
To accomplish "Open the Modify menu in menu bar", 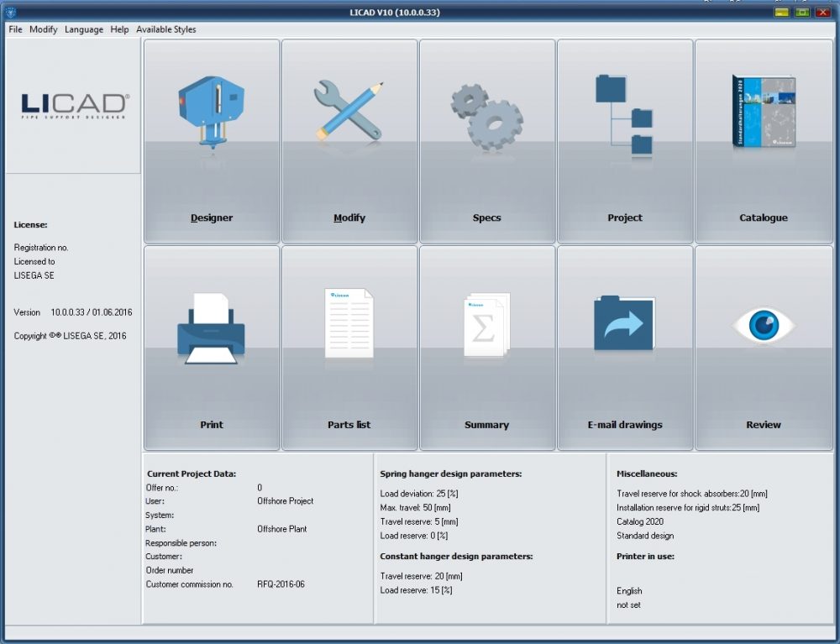I will 44,29.
